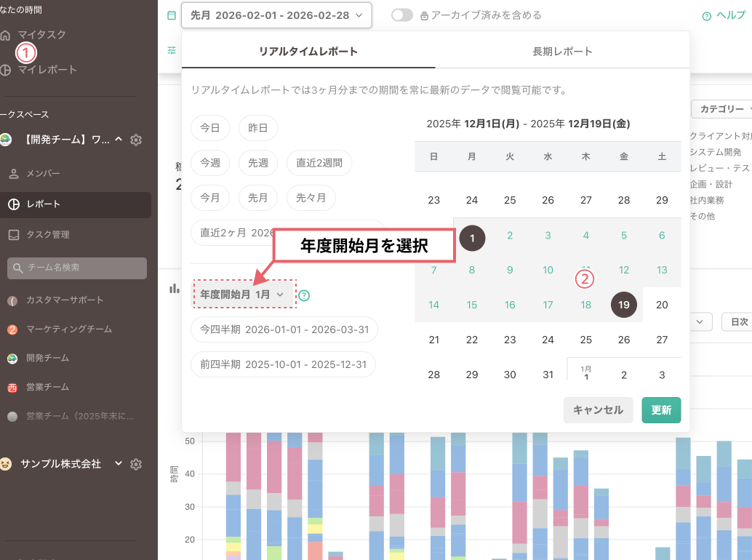Select the 先々月 preset
752x560 pixels.
[311, 197]
